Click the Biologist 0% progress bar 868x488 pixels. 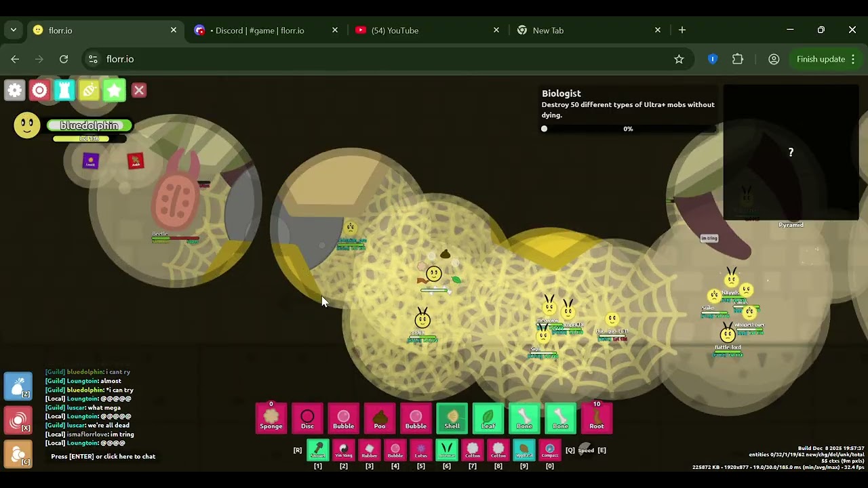(628, 129)
